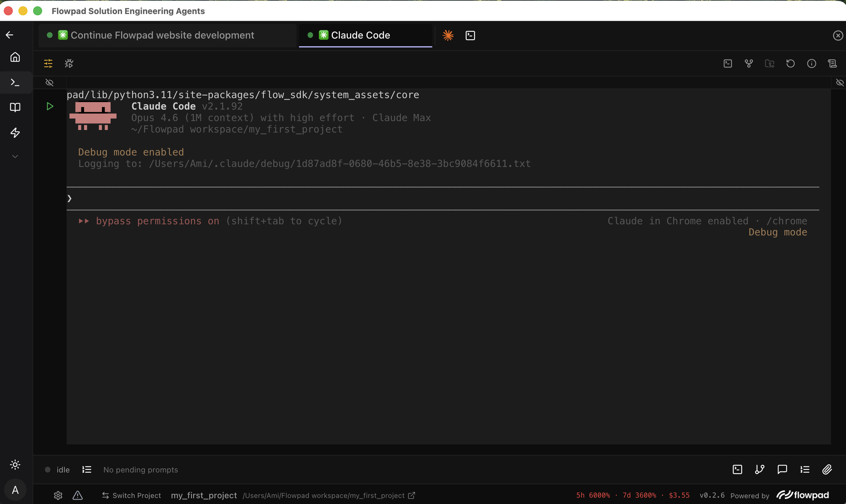Screen dimensions: 846x504
Task: Toggle the right crossed-eye visibility icon
Action: click(840, 83)
